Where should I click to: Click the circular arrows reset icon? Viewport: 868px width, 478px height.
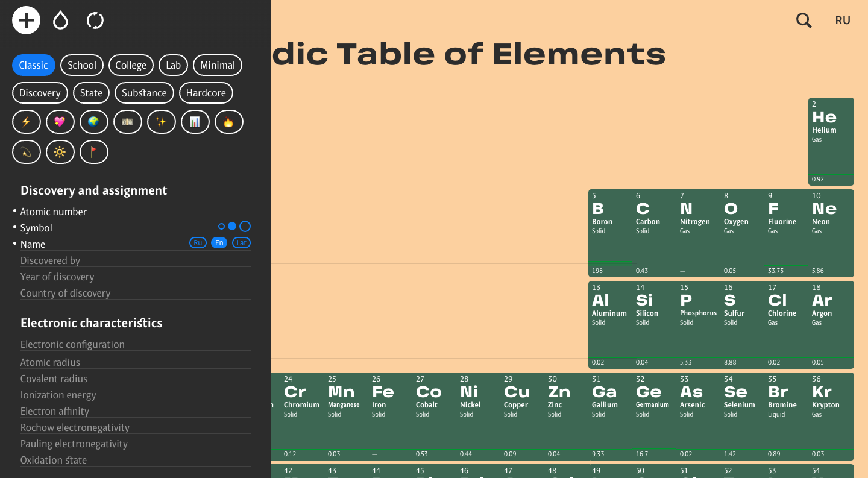point(95,20)
